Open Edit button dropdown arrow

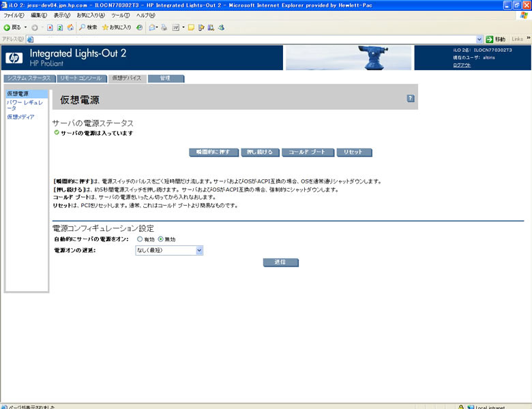click(183, 27)
